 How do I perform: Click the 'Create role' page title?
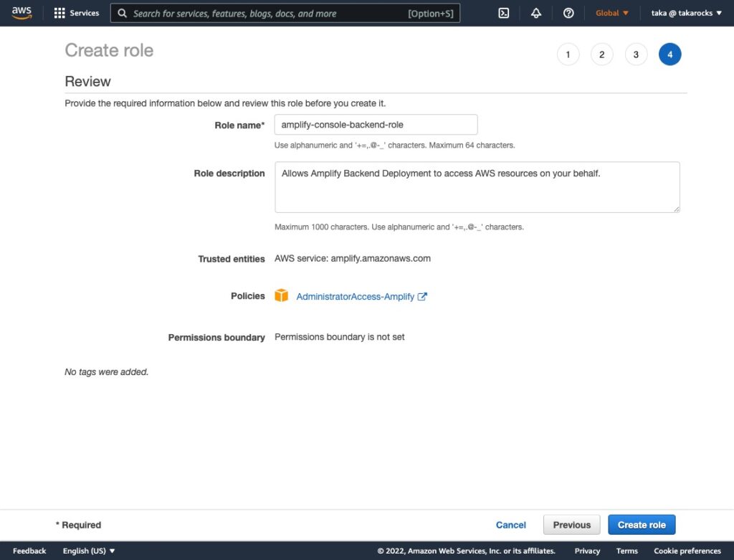point(109,50)
